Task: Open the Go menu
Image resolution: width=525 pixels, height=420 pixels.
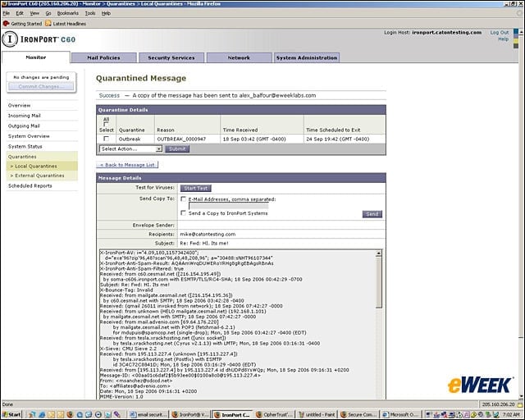Action: [x=48, y=13]
